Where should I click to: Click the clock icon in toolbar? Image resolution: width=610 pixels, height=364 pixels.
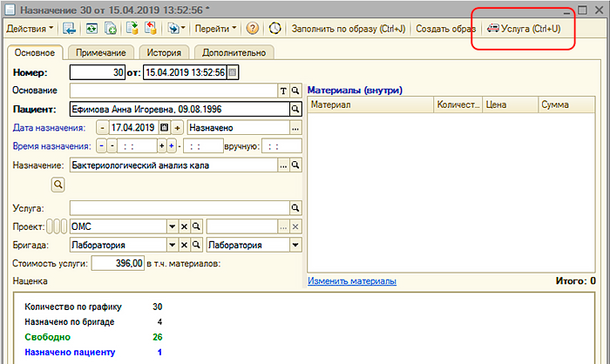275,29
